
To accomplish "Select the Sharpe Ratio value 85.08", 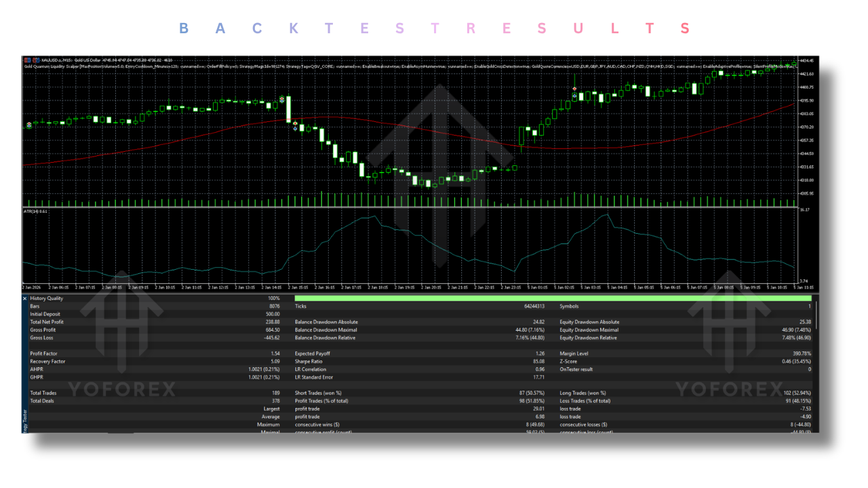I will [539, 361].
